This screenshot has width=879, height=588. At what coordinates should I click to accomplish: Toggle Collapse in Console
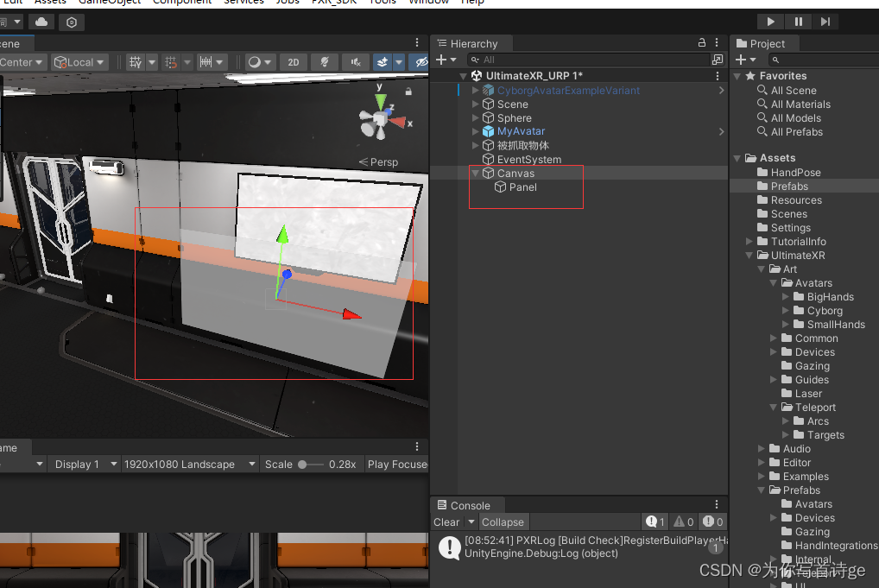[503, 522]
